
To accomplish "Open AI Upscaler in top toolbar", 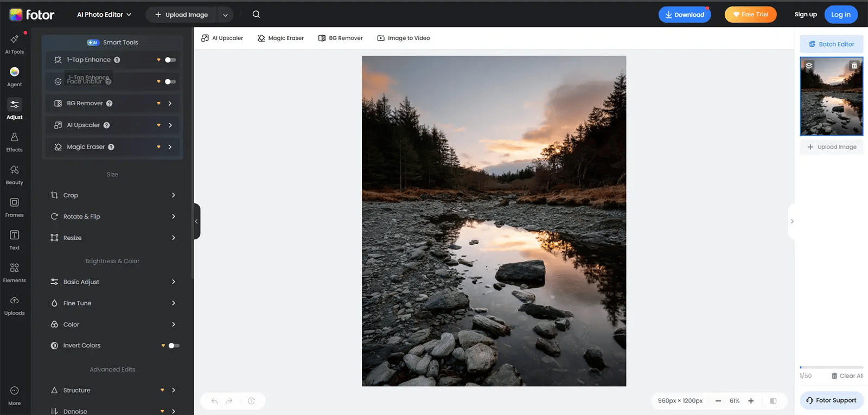I will [x=222, y=38].
